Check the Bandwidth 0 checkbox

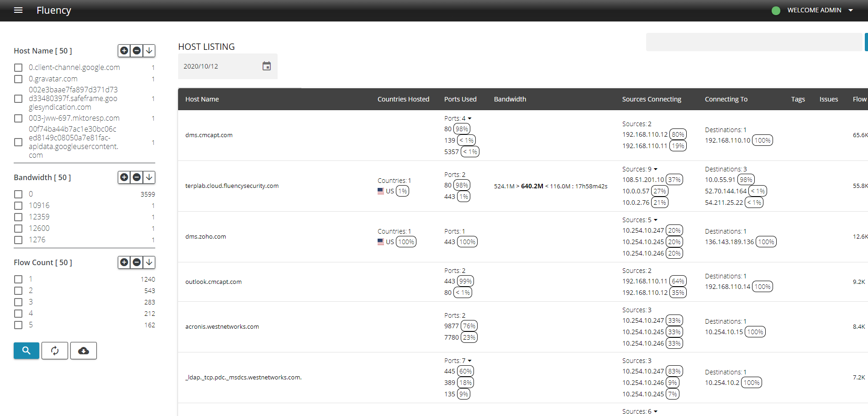pos(18,194)
